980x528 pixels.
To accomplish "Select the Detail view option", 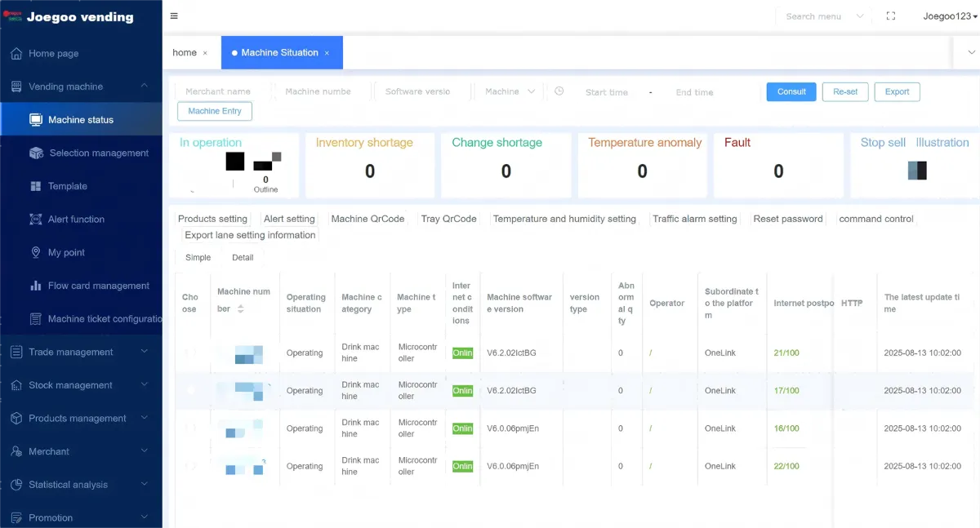I will 243,258.
